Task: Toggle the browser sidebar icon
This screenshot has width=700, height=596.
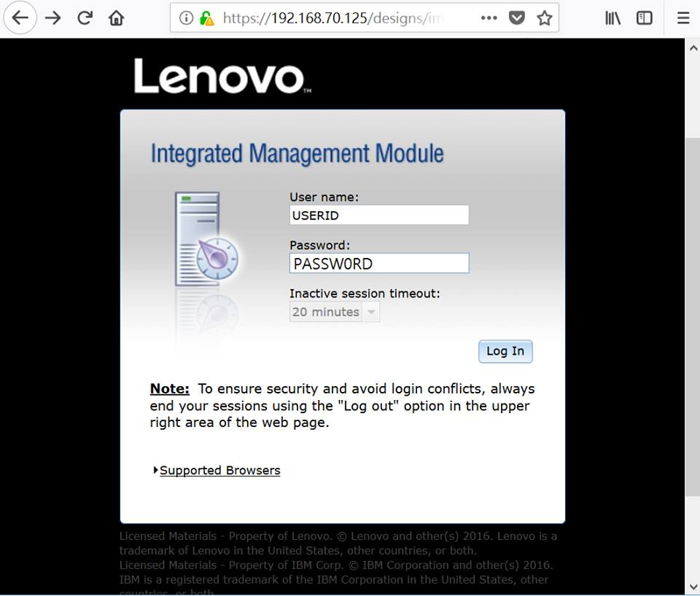Action: [x=645, y=18]
